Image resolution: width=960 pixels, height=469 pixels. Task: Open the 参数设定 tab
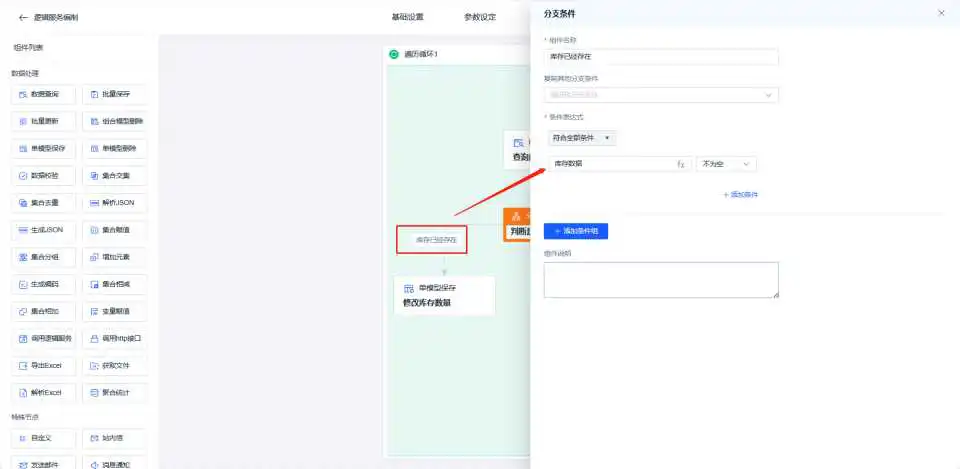coord(480,17)
